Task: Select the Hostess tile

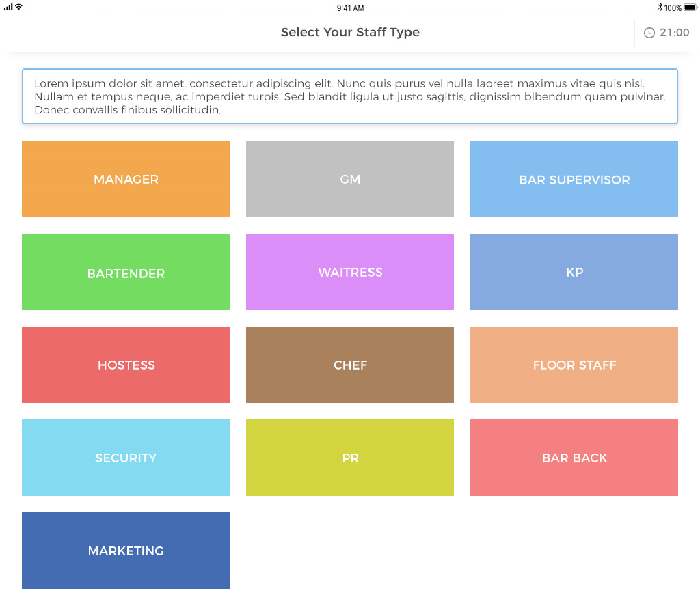Action: point(126,365)
